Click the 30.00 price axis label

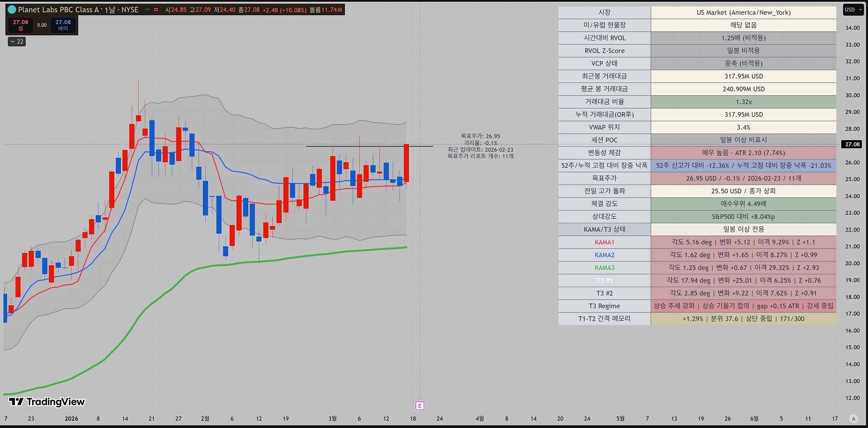852,95
